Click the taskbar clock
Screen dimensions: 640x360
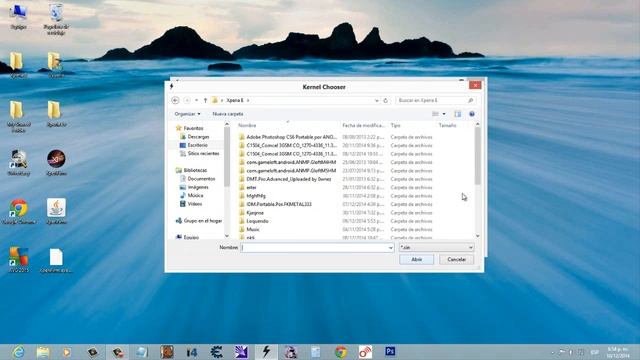pos(618,352)
